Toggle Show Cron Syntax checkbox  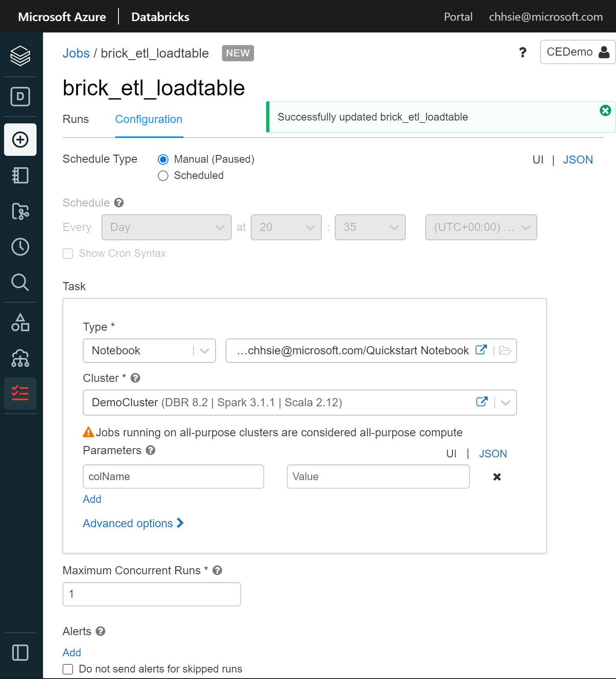tap(68, 254)
